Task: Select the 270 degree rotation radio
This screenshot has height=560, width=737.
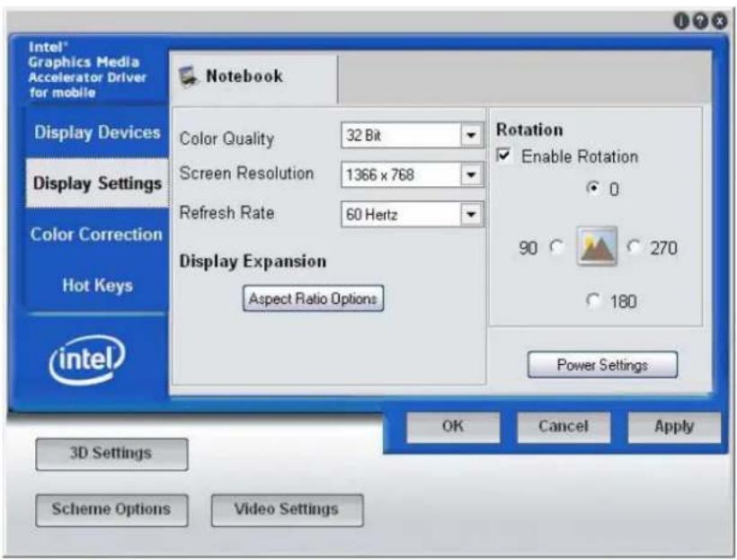Action: click(634, 247)
